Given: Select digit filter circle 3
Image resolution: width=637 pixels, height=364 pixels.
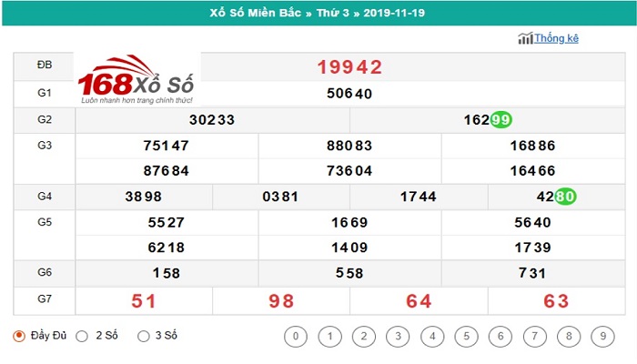Looking at the screenshot, I should point(396,337).
